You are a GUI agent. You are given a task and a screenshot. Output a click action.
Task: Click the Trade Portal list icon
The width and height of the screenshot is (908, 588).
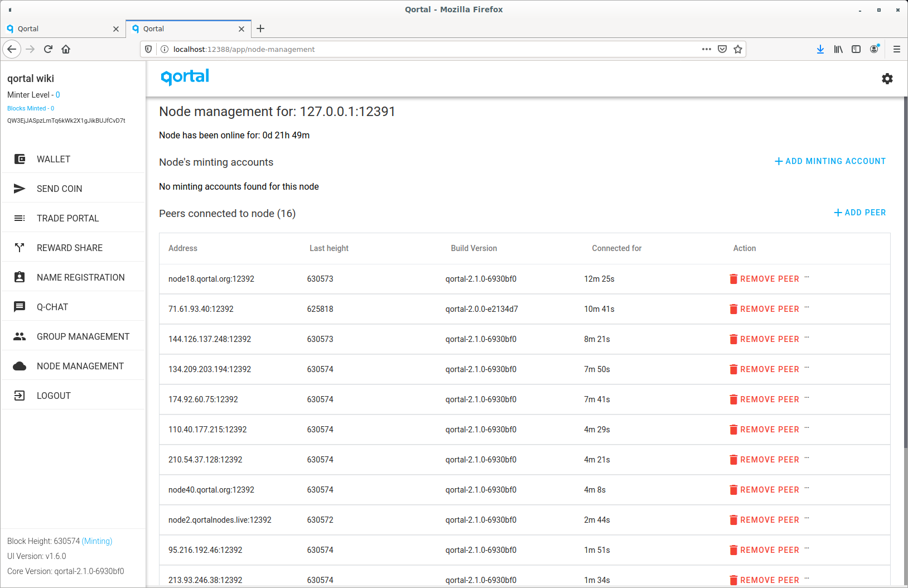(x=20, y=218)
